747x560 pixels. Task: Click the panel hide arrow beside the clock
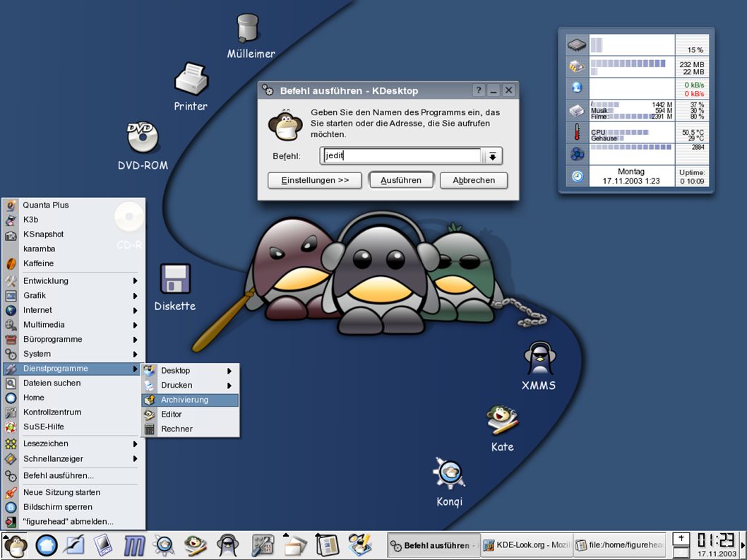pyautogui.click(x=742, y=546)
